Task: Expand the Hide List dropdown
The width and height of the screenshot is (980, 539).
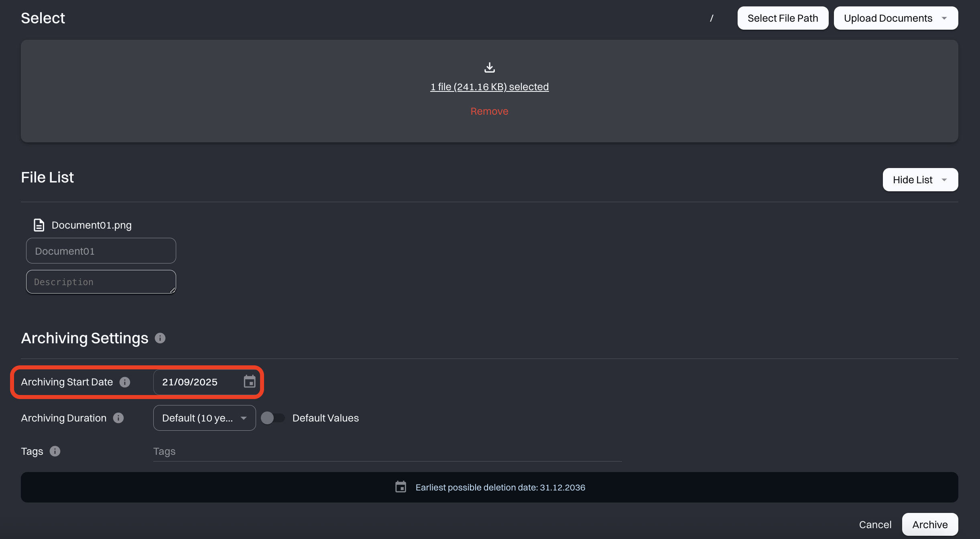Action: 920,180
